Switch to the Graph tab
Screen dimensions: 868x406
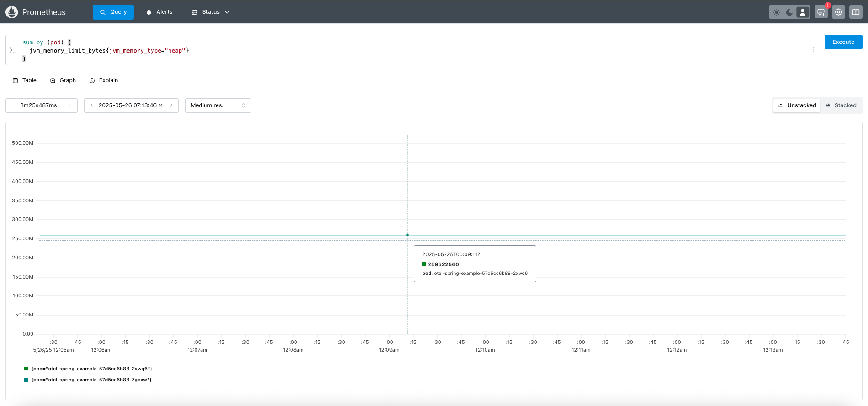click(x=63, y=80)
